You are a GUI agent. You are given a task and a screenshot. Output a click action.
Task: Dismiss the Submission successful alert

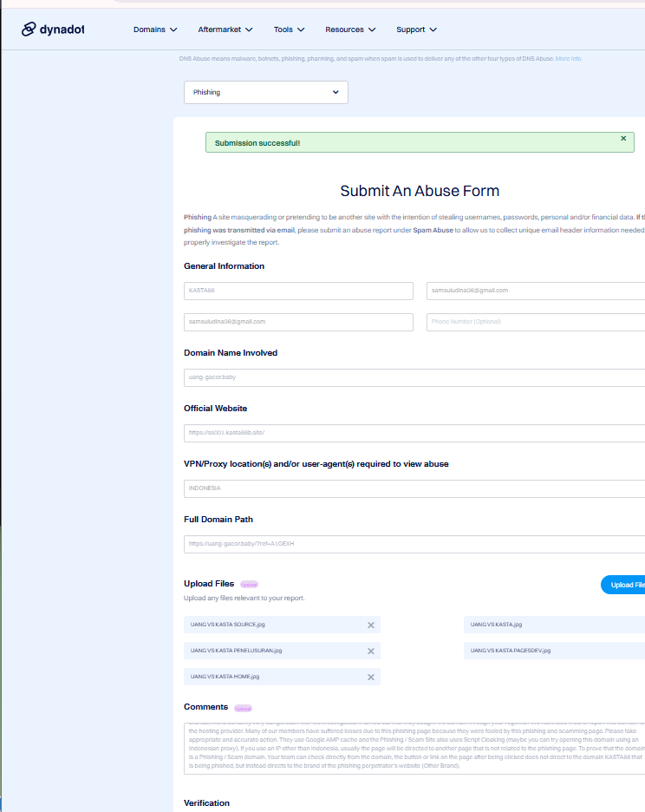coord(623,138)
